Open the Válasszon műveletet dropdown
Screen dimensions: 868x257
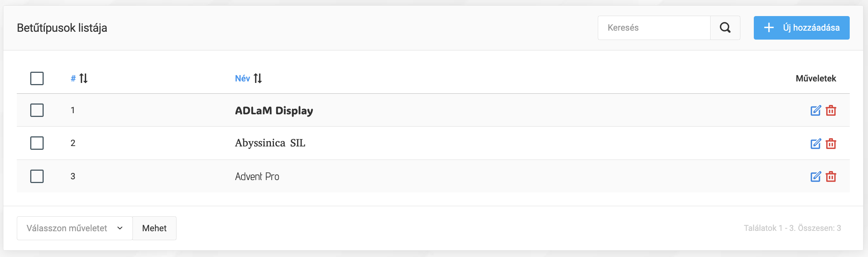click(75, 228)
